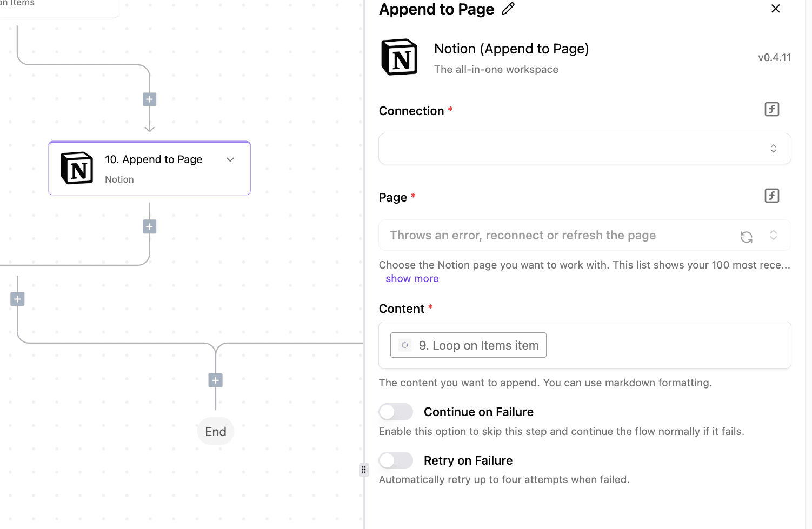Select the 9. Loop on Items item chip
The height and width of the screenshot is (529, 812).
[468, 345]
